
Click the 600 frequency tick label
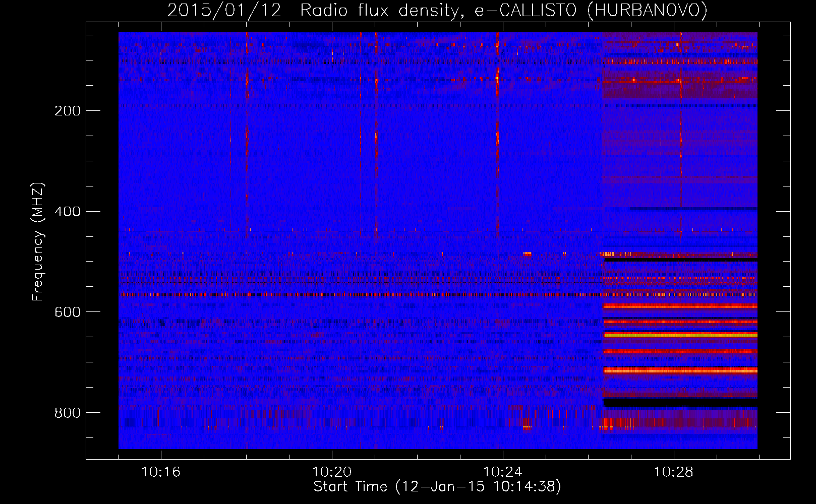click(68, 312)
